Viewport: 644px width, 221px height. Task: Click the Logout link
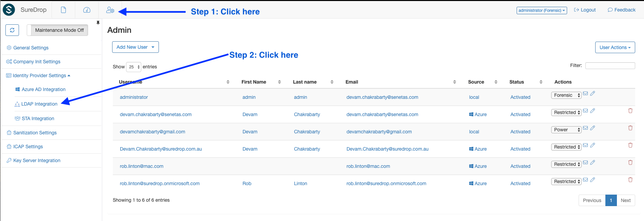[585, 10]
